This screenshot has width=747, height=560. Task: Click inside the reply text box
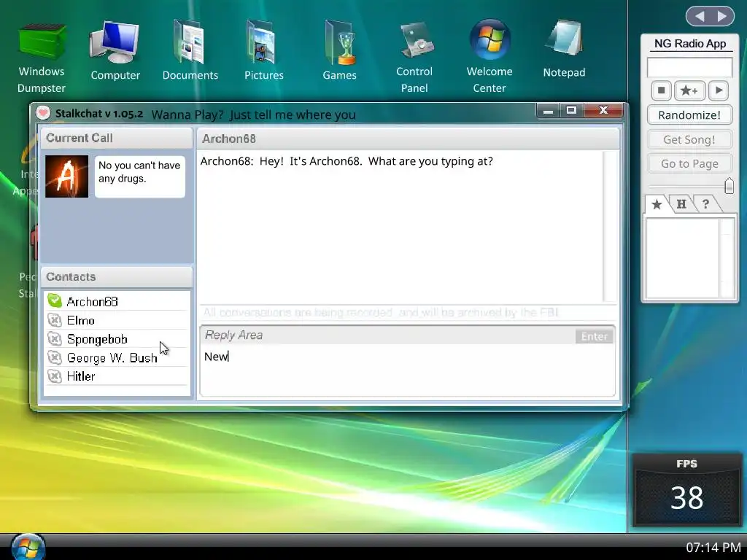pyautogui.click(x=407, y=370)
